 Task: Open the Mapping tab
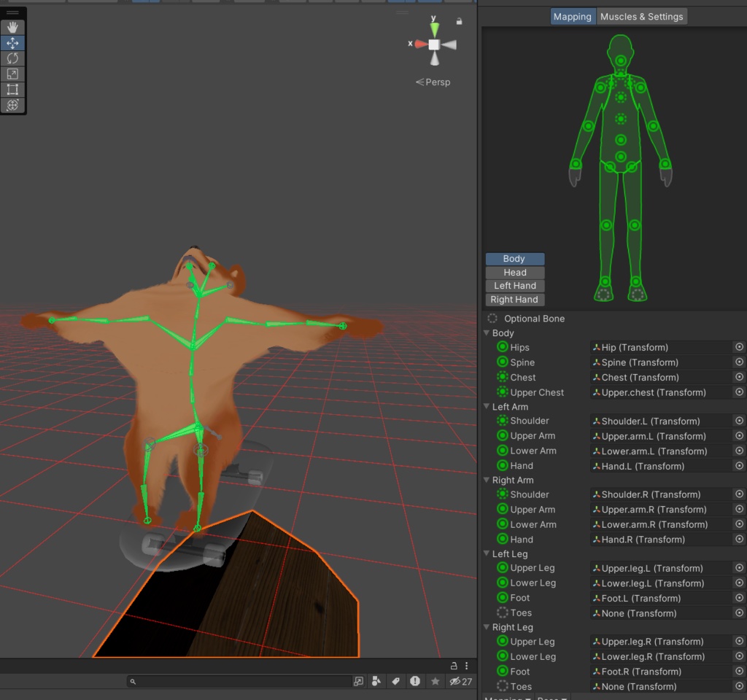pos(573,17)
